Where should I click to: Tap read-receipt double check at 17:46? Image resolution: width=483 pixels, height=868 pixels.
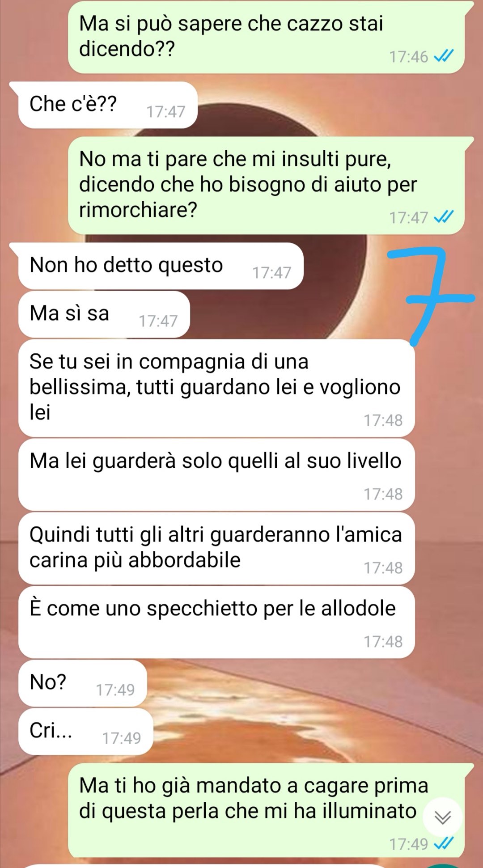(x=444, y=56)
